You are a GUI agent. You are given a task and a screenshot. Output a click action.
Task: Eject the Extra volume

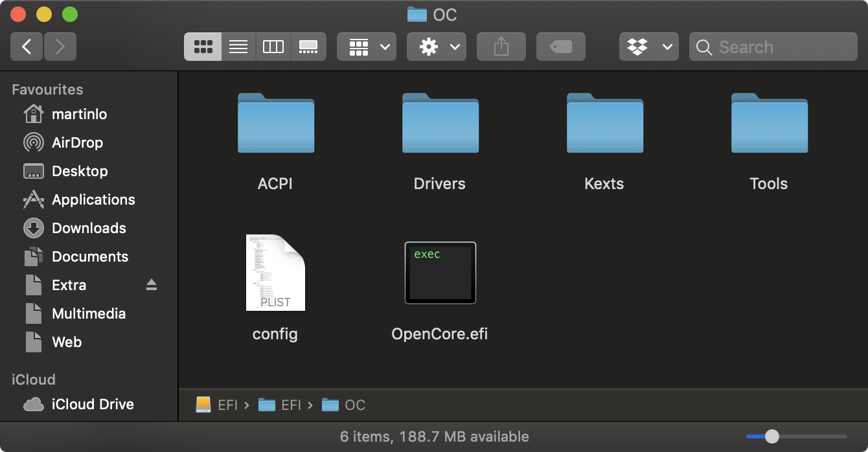[152, 285]
